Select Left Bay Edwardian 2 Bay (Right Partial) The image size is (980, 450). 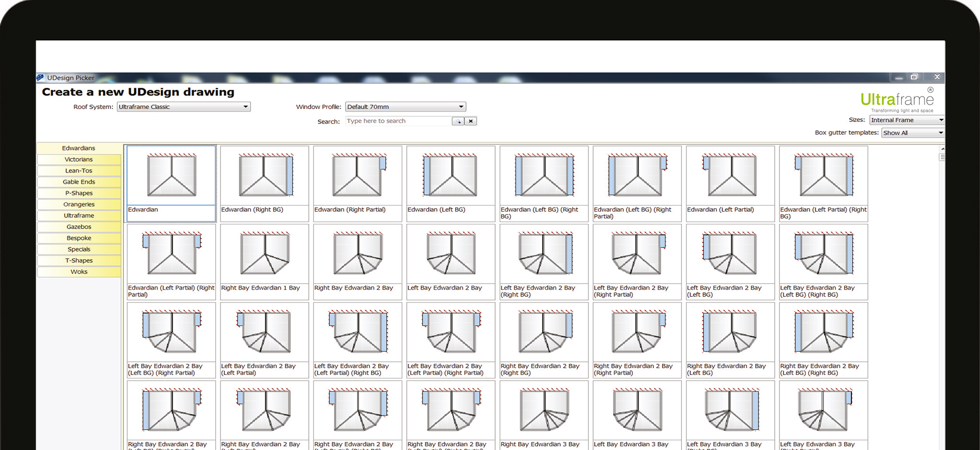[x=638, y=262]
